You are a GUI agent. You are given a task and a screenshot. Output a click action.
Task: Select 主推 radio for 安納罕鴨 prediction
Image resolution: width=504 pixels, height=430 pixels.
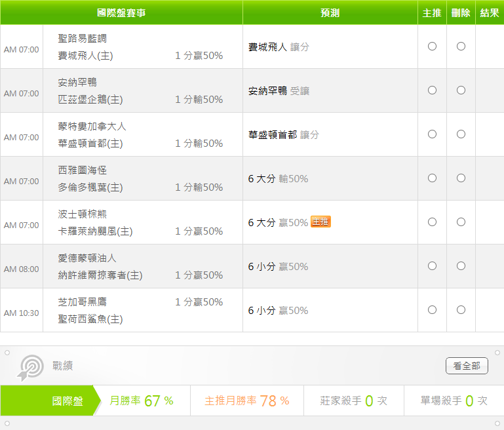pyautogui.click(x=432, y=90)
